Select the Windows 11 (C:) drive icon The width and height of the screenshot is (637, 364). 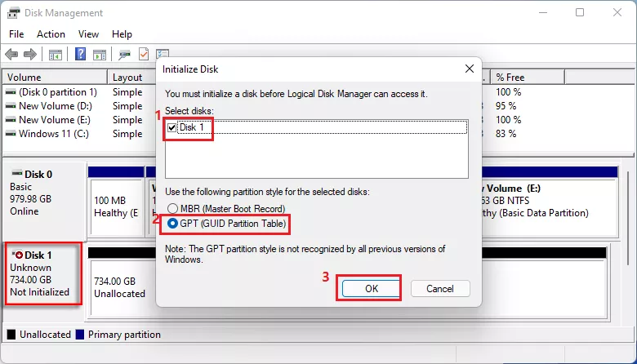(11, 134)
